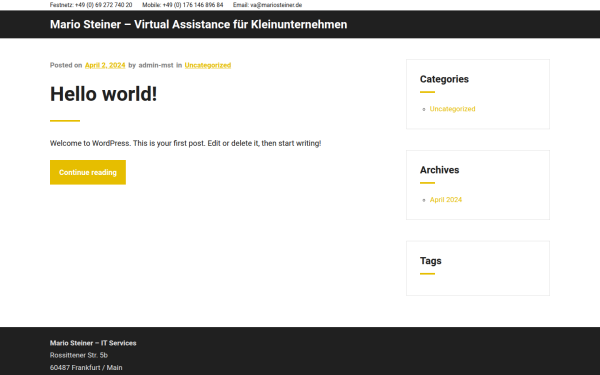Click the Tags widget heading
The height and width of the screenshot is (375, 600).
pyautogui.click(x=430, y=261)
